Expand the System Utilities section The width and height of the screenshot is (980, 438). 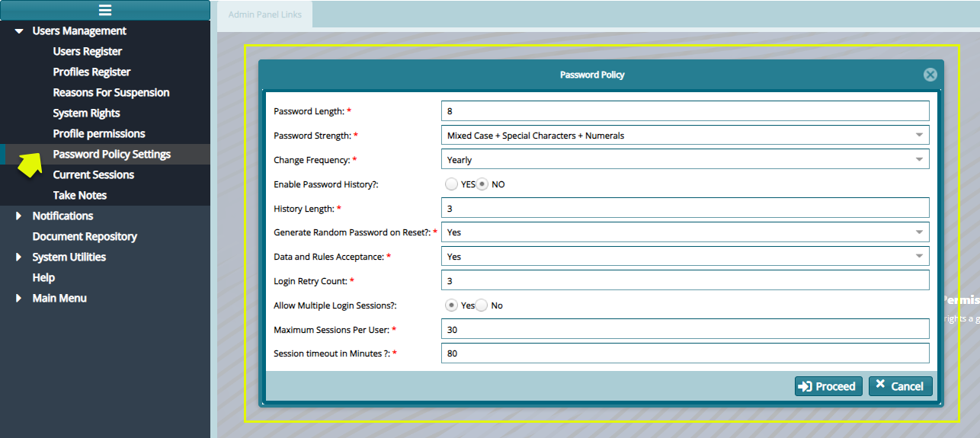19,257
